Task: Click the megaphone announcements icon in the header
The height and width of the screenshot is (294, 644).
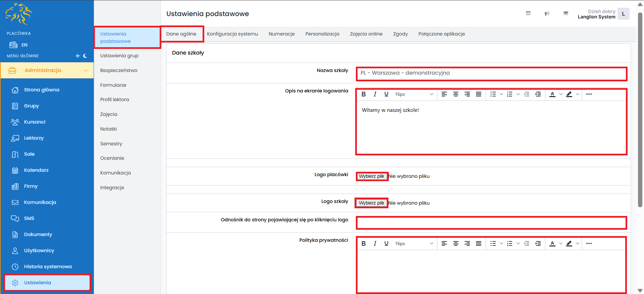Action: pos(547,14)
